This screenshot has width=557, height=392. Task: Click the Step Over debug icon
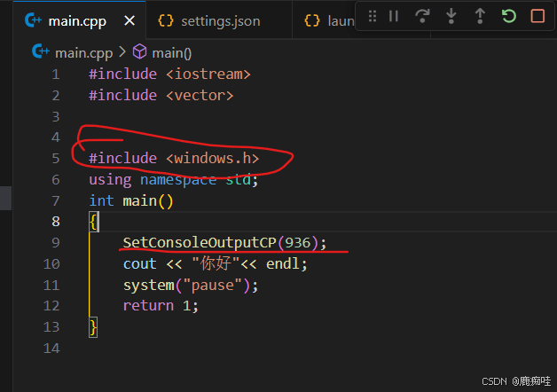[422, 16]
